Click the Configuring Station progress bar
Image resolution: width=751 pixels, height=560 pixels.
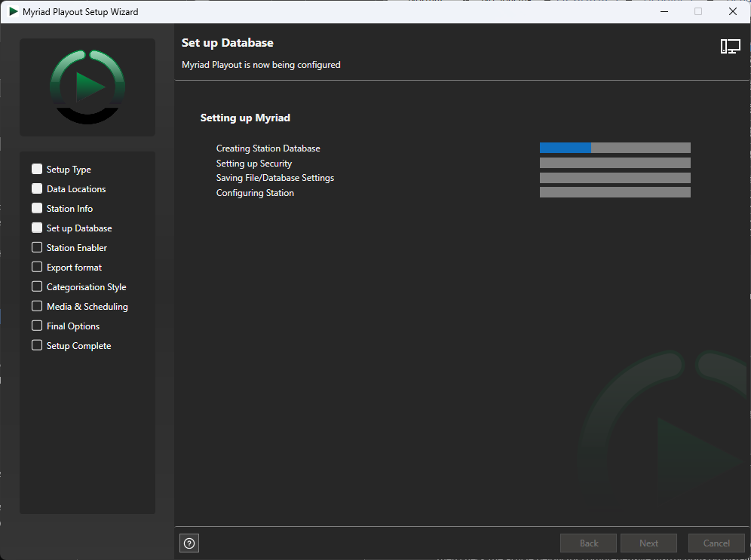coord(615,192)
